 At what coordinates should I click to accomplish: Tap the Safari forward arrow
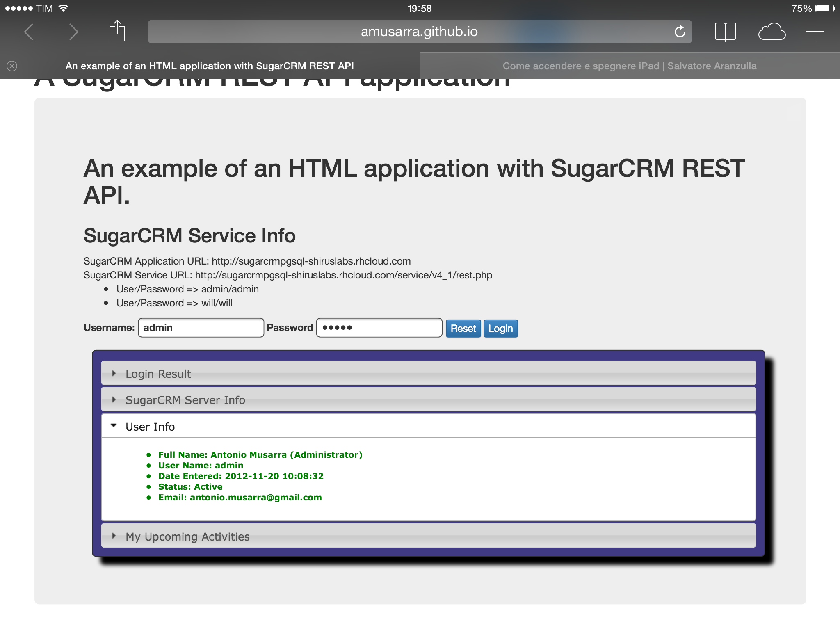[73, 32]
